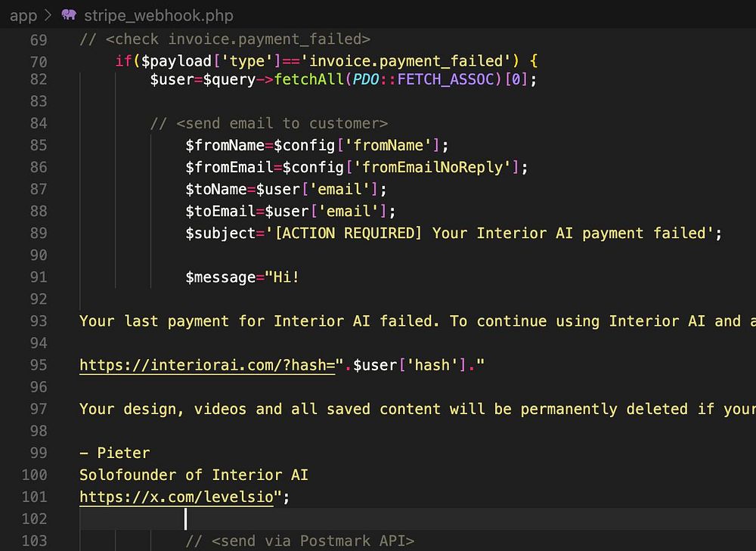
Task: Click line number 84 in the gutter
Action: pos(39,123)
